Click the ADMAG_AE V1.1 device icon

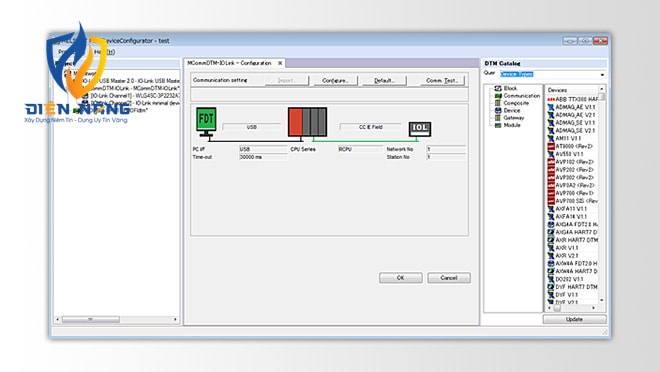point(551,107)
